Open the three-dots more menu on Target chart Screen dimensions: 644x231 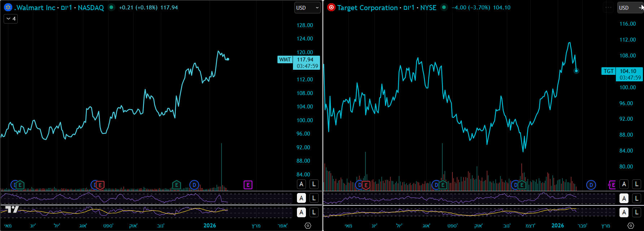(x=608, y=8)
